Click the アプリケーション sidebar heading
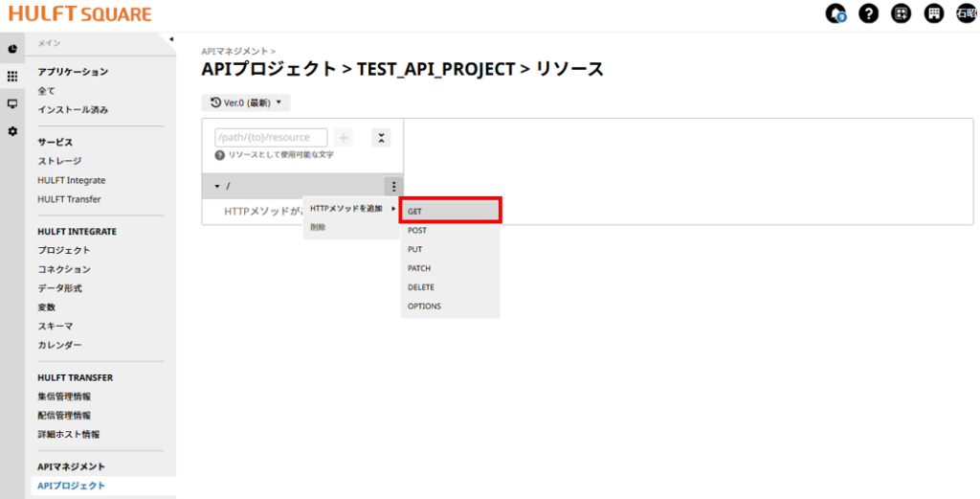980x499 pixels. tap(73, 72)
